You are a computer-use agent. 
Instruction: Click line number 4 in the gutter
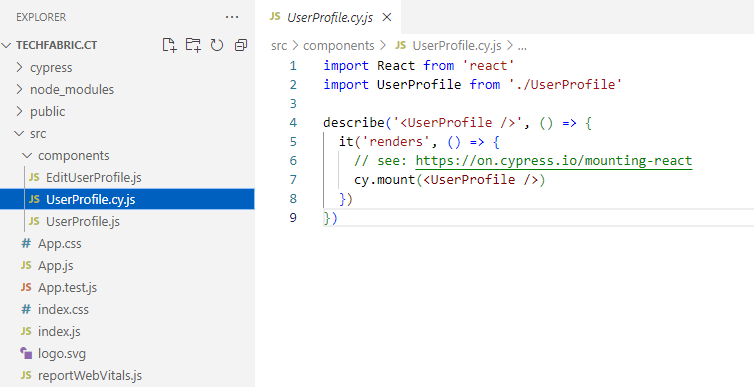click(x=293, y=123)
